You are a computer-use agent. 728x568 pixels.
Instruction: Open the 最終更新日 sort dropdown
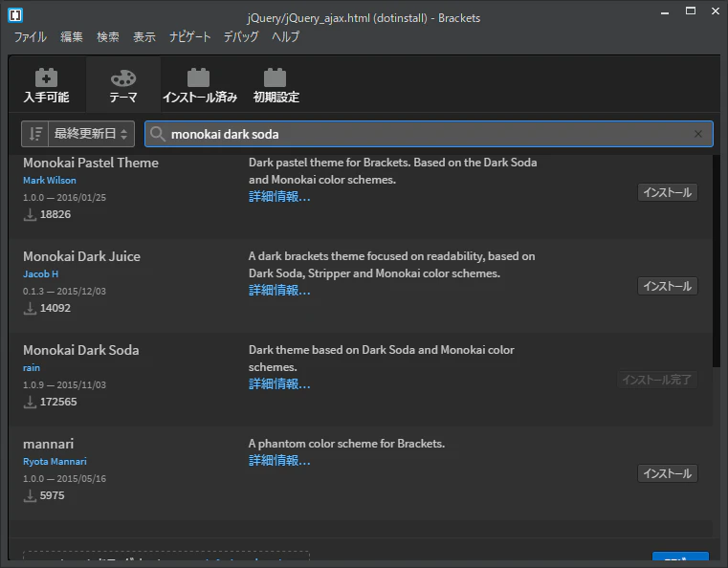[91, 134]
